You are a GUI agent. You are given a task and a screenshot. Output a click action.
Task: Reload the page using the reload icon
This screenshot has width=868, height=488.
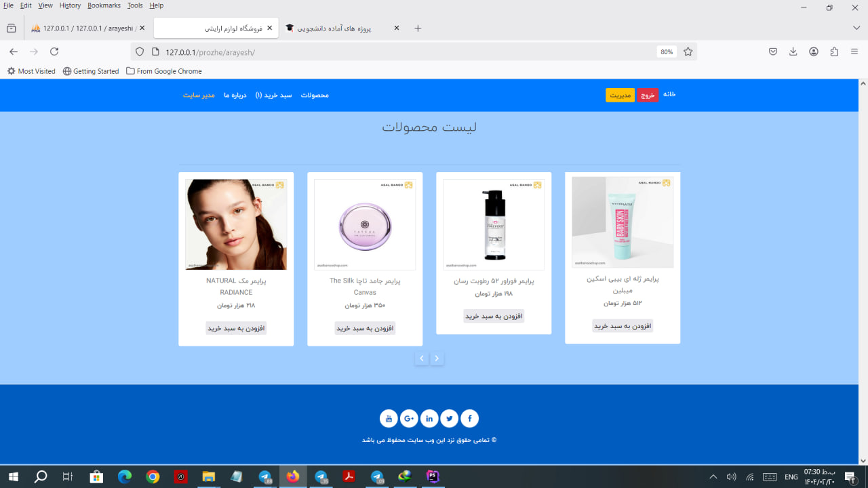[54, 51]
